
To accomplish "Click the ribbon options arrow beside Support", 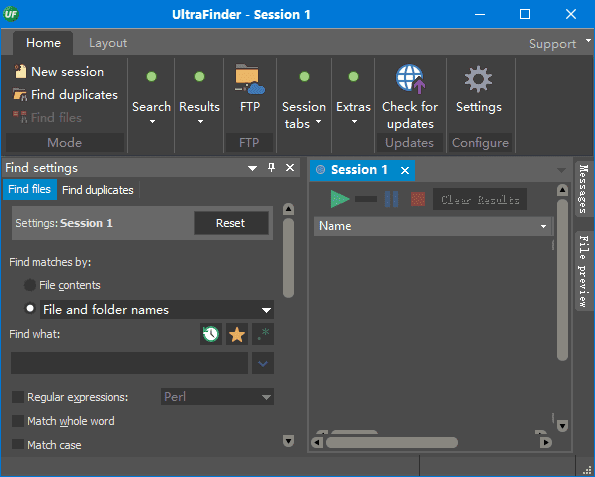I will coord(588,40).
